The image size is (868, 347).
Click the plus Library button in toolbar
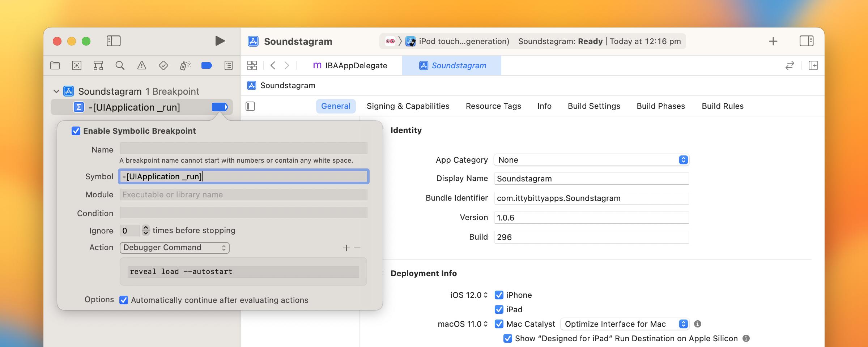click(773, 41)
